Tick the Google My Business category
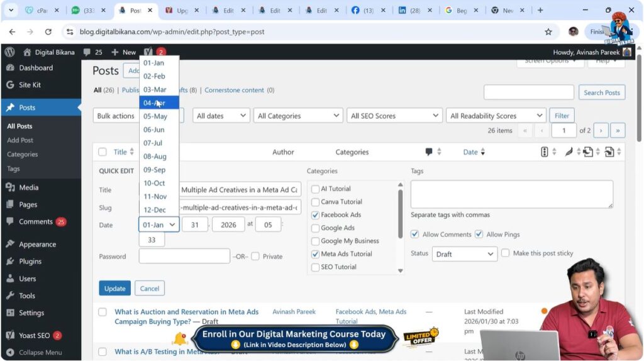 316,241
